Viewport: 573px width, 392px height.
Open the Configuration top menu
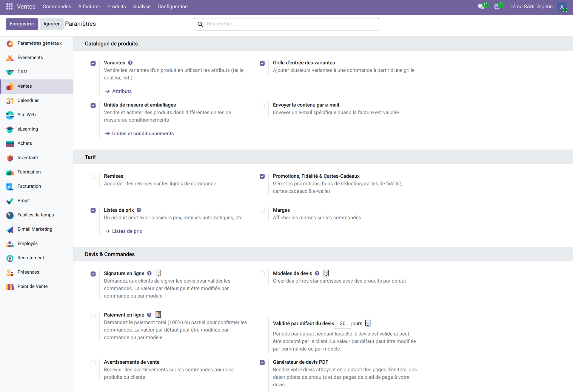172,7
